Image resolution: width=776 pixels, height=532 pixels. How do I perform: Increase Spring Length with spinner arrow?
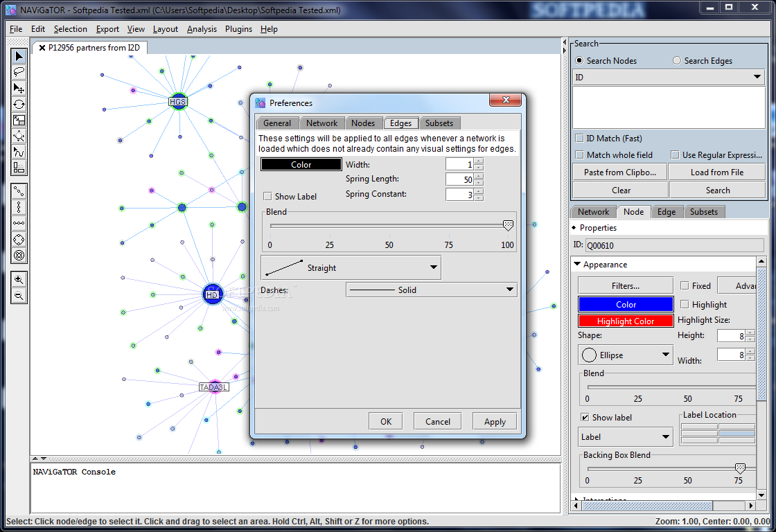pos(479,176)
